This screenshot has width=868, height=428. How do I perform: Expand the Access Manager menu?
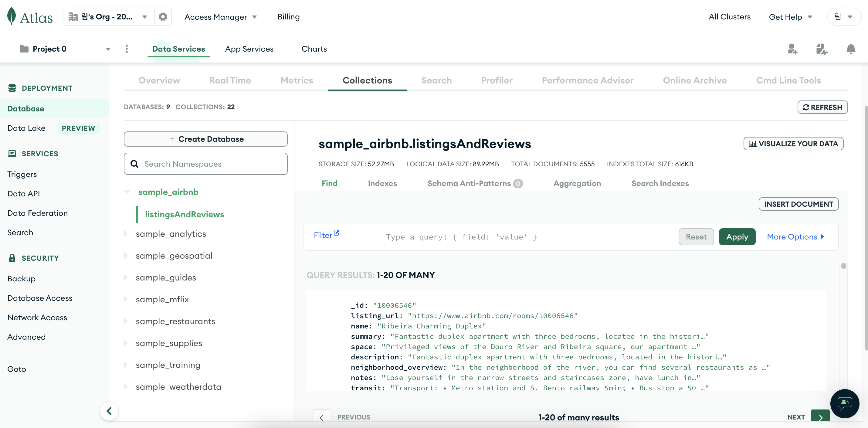click(x=220, y=17)
